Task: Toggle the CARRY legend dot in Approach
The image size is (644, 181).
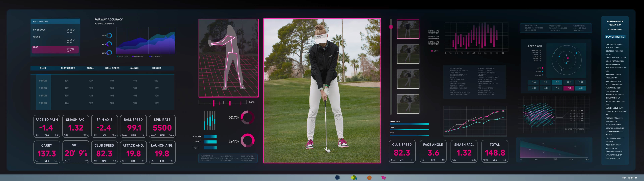Action: pos(543,72)
